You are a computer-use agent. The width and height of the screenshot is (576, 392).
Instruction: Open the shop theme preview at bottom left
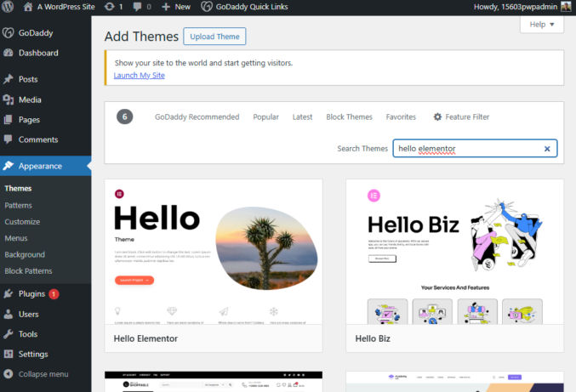coord(214,381)
